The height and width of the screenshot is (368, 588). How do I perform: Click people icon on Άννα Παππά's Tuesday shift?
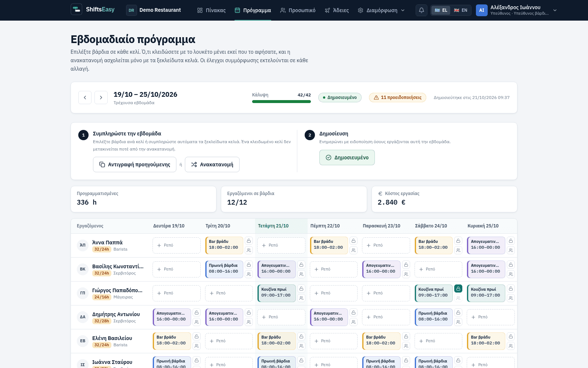249,250
